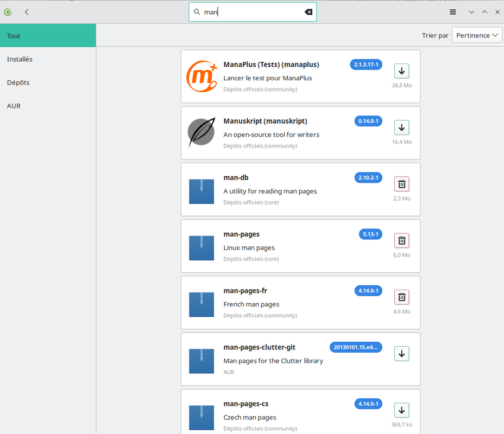Click the 4,6 Mo size label
Screen dimensions: 504x434
(x=401, y=311)
